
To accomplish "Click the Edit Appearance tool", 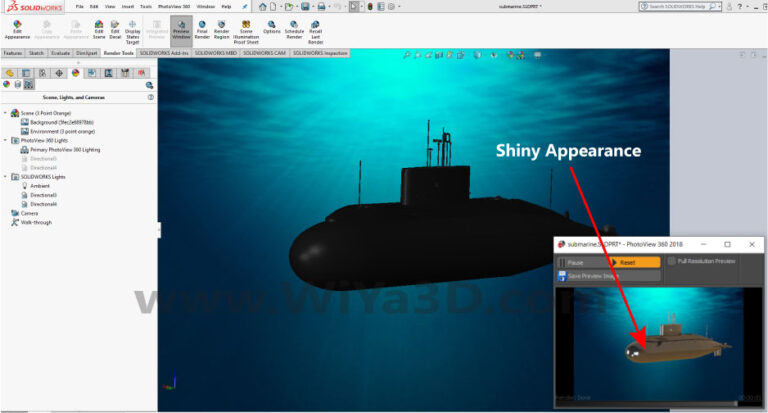I will (17, 29).
